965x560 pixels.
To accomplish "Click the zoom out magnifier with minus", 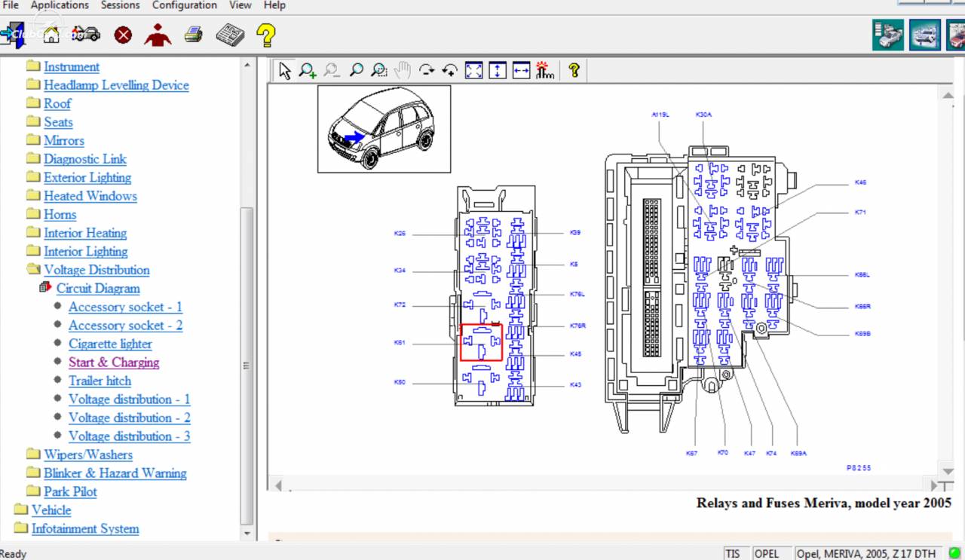I will 331,70.
